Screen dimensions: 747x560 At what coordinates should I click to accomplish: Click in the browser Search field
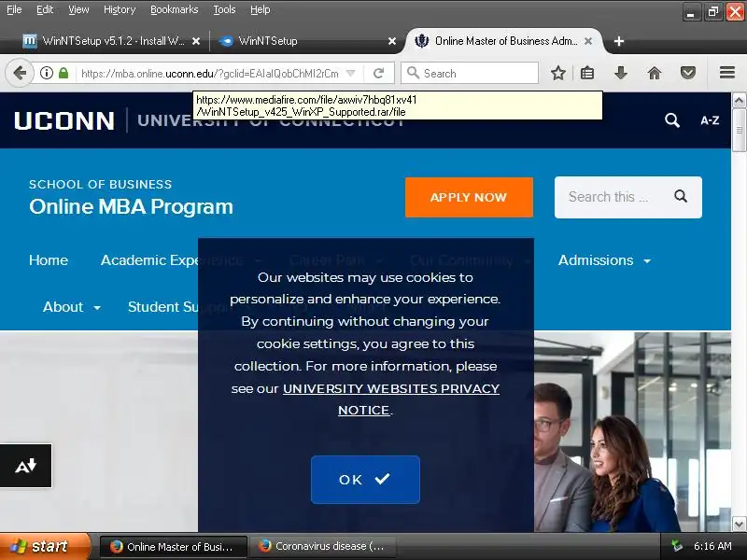click(x=470, y=73)
